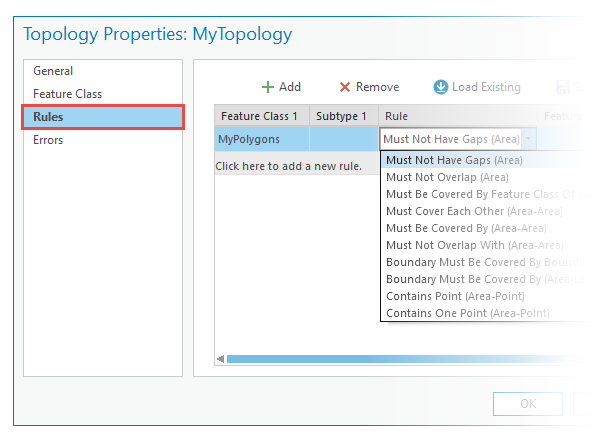Open the Rule dropdown arrow
The width and height of the screenshot is (597, 440).
click(528, 139)
